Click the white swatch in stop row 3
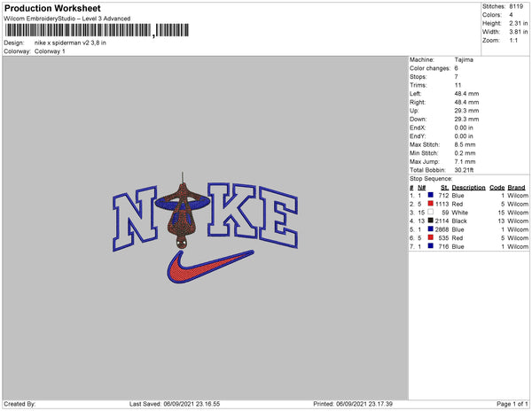Screen dimensions: 532x411 click(x=431, y=212)
